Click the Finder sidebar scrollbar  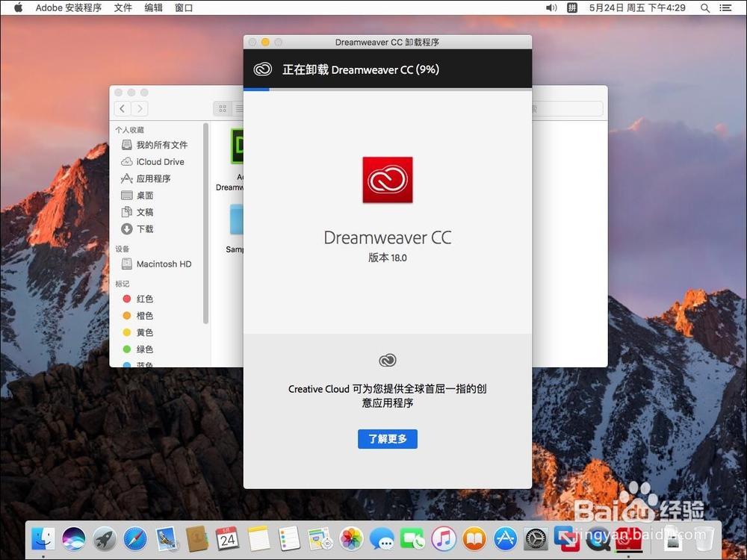pyautogui.click(x=205, y=223)
